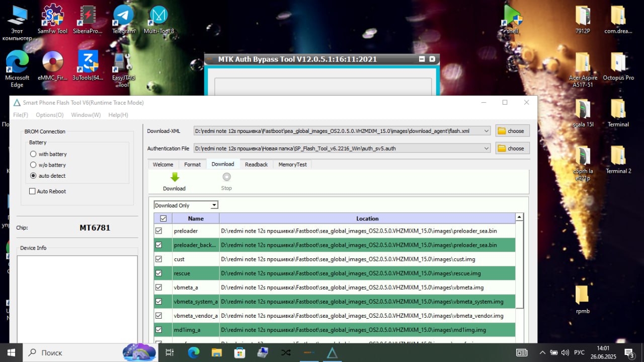Click the partition list scroll-up arrow
This screenshot has width=644, height=362.
click(x=520, y=218)
